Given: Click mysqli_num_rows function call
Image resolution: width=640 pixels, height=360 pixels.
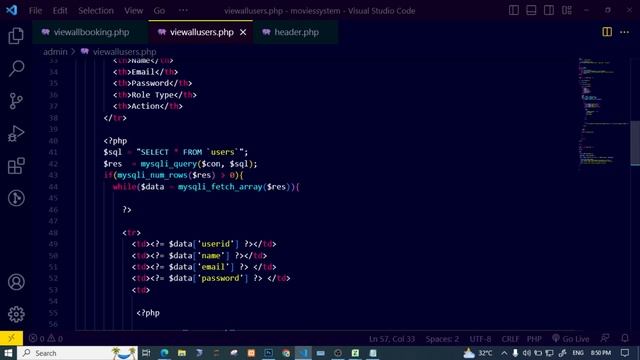Looking at the screenshot, I should (x=152, y=175).
